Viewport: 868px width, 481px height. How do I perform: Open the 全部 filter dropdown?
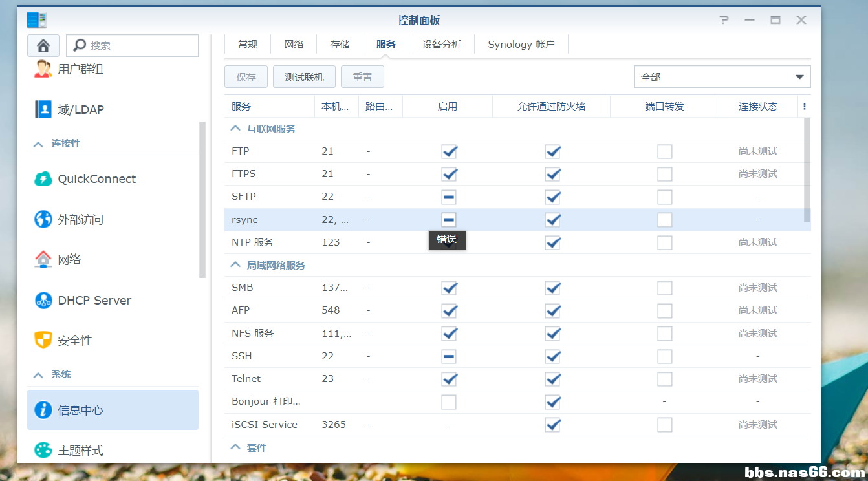722,77
